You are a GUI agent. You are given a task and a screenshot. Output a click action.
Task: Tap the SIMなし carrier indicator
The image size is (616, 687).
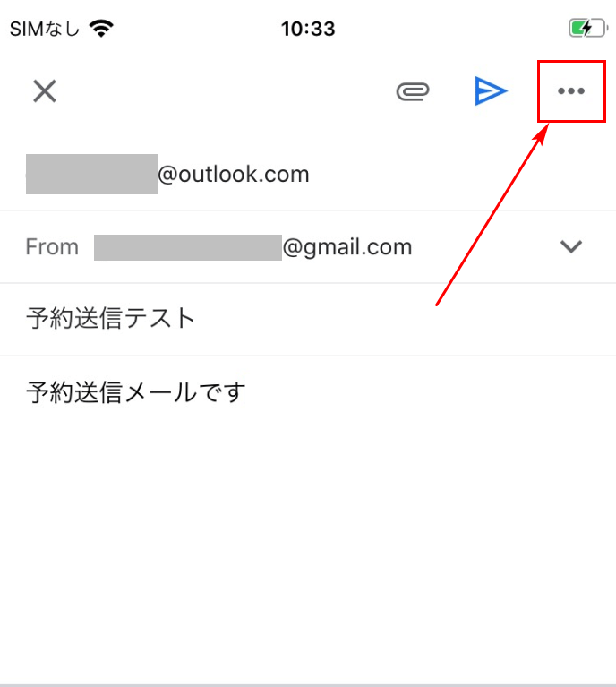pyautogui.click(x=45, y=30)
